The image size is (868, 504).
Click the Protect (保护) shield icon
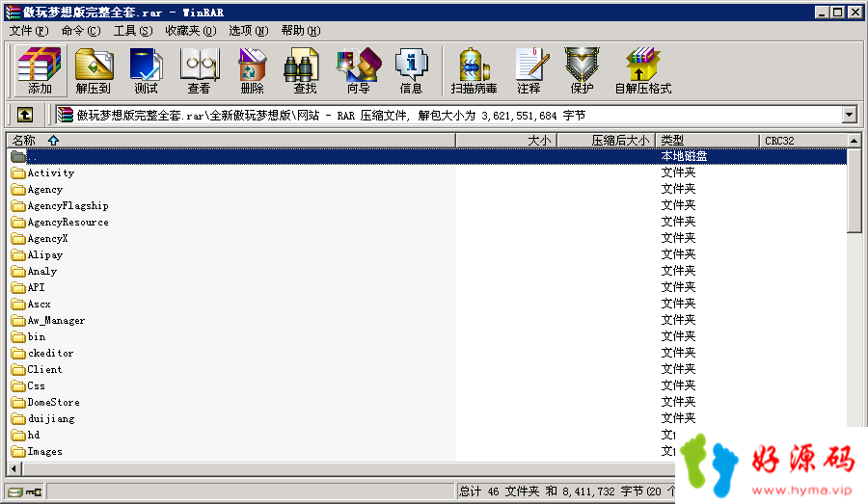pos(582,70)
